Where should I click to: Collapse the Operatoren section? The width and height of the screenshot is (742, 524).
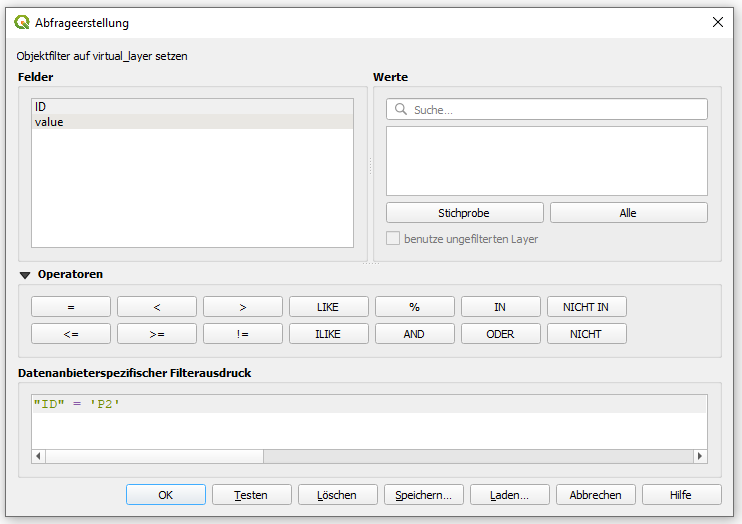[25, 275]
